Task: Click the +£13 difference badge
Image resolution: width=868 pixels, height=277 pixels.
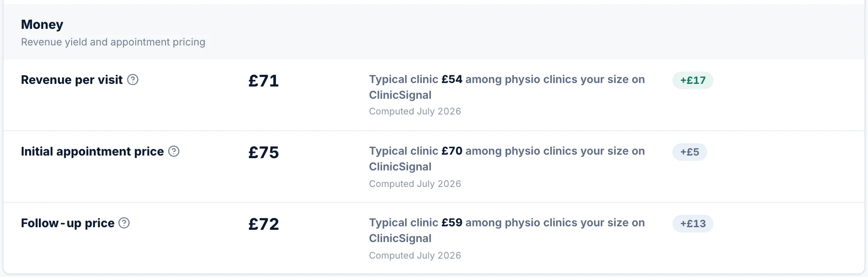Action: pos(692,224)
